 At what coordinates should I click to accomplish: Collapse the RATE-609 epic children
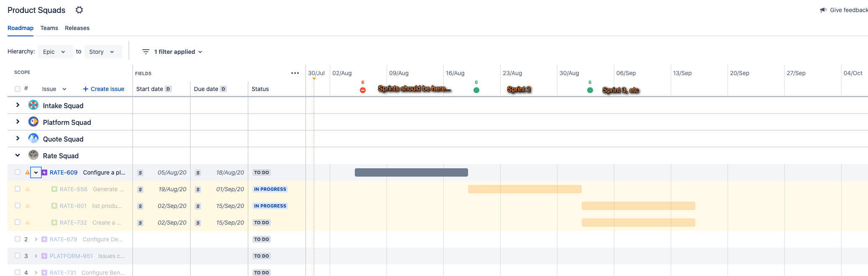36,172
